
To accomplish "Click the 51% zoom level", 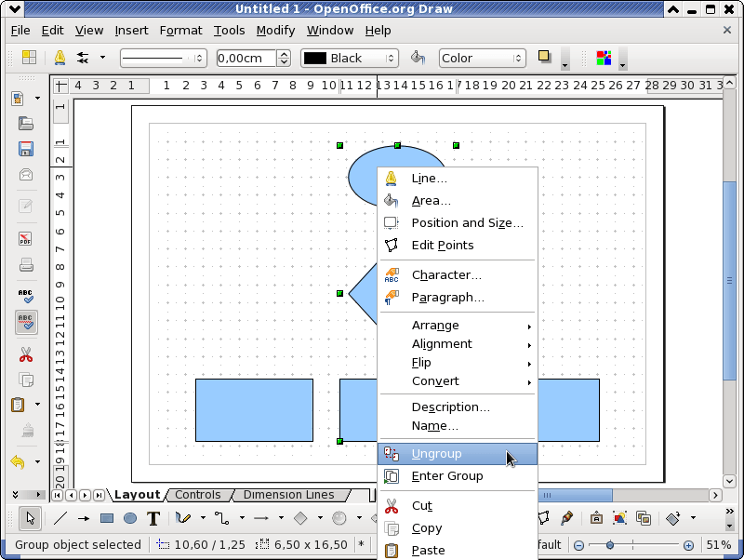I will click(718, 545).
